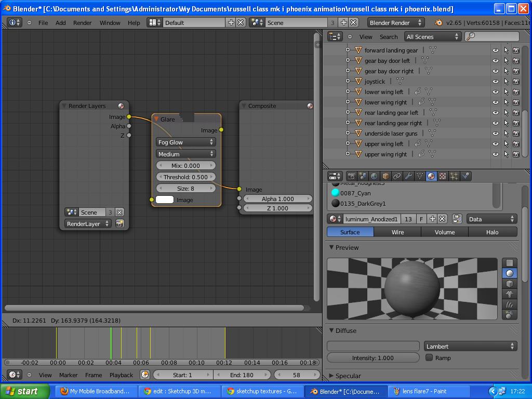Expand the Specular panel

coord(348,376)
